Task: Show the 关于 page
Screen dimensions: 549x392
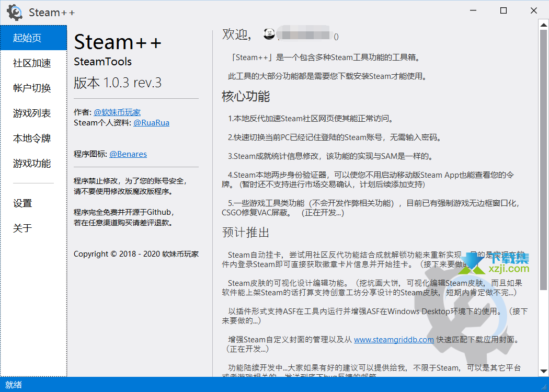Action: (33, 228)
